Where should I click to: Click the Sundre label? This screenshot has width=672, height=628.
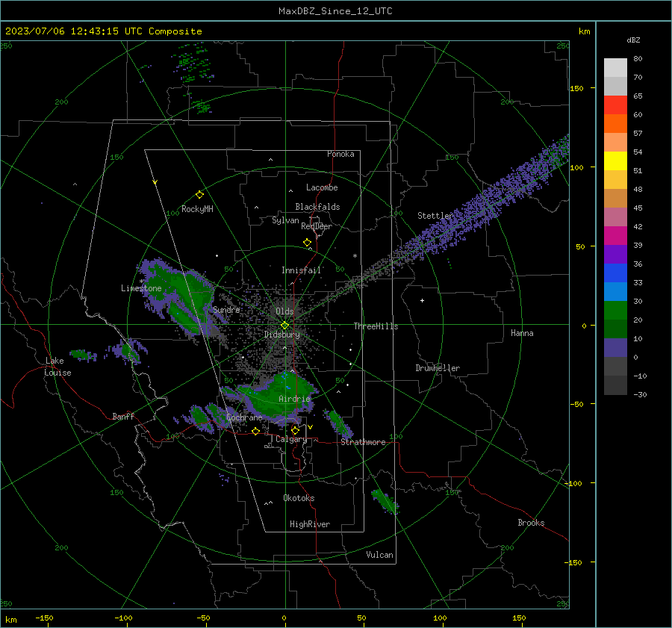click(226, 309)
